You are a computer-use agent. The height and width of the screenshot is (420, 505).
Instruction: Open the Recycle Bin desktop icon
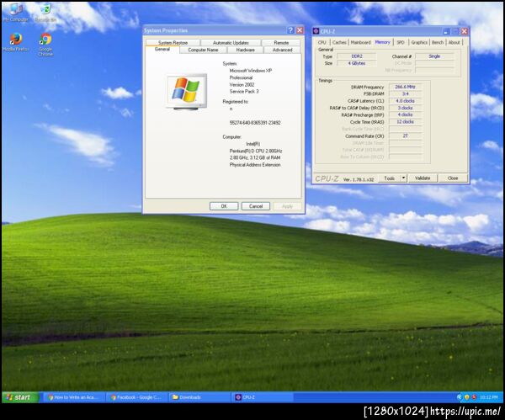pos(45,13)
